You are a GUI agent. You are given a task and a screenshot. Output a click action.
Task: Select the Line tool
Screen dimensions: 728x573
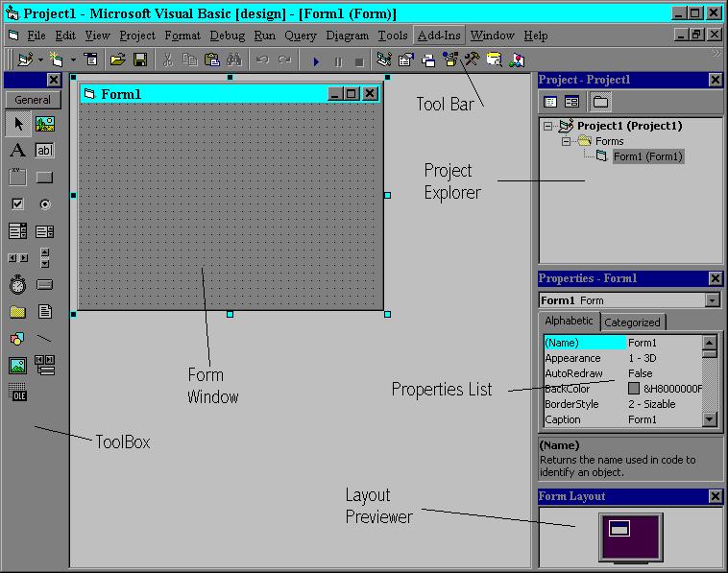(45, 339)
